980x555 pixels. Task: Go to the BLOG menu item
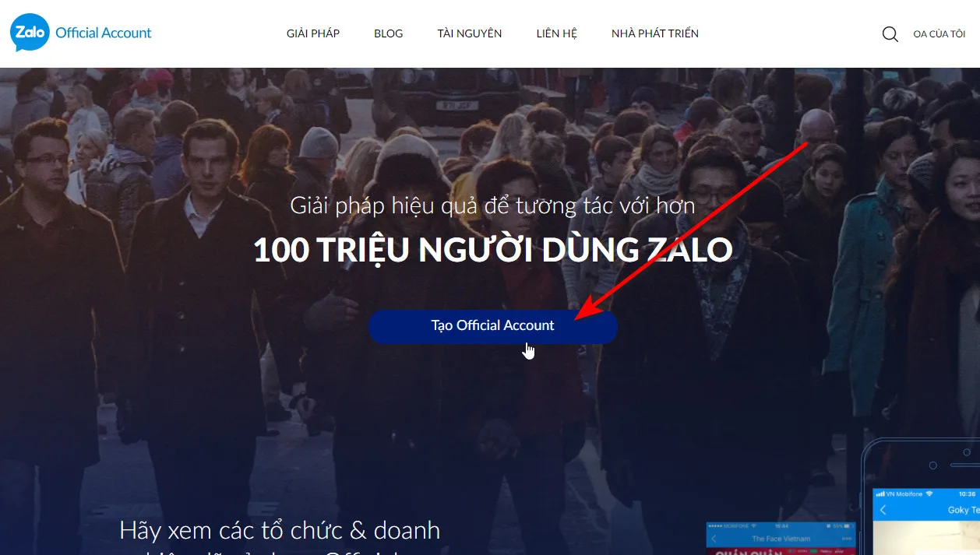(x=389, y=33)
